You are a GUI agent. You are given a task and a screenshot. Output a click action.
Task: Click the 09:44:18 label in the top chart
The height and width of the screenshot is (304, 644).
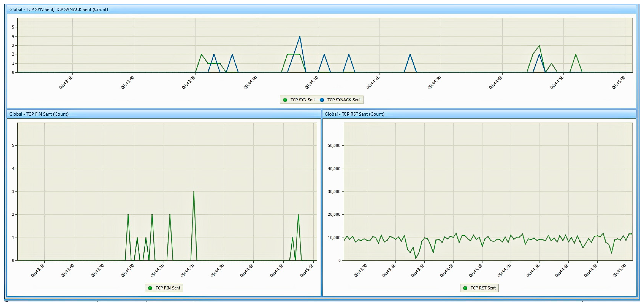tap(312, 82)
